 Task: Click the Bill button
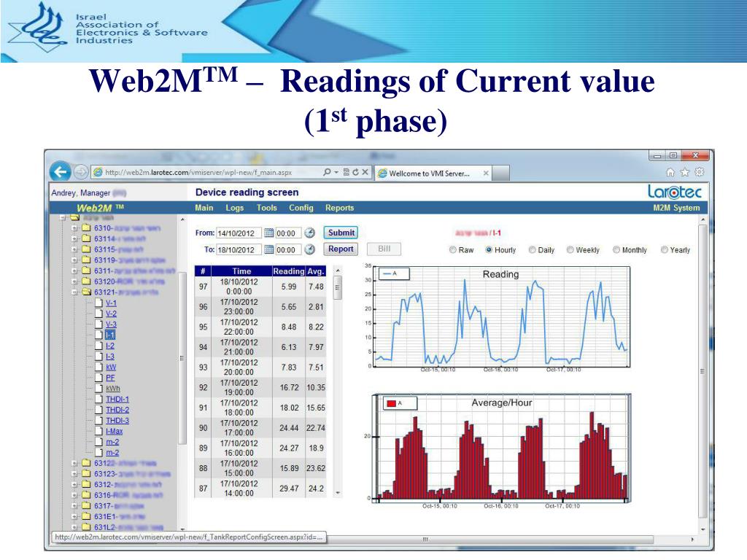point(384,249)
